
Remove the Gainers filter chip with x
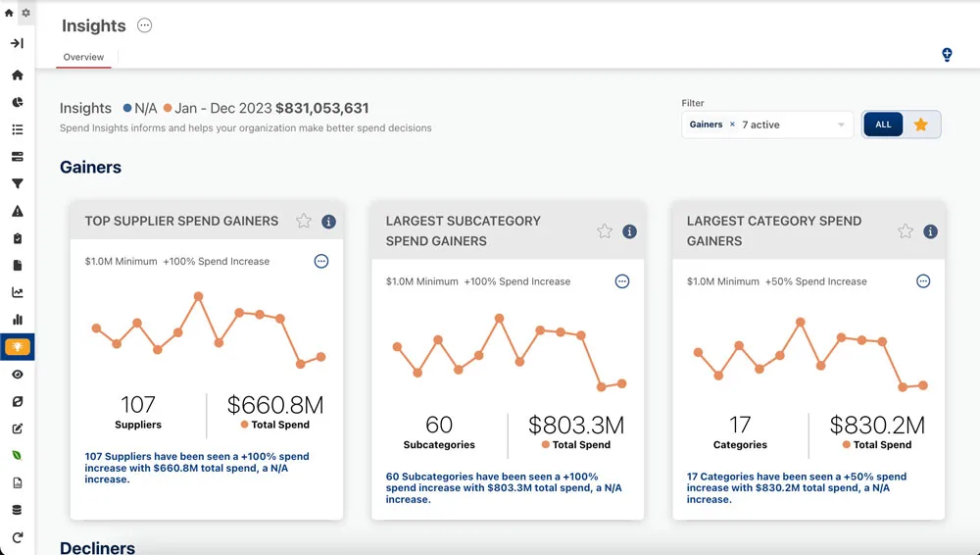(x=732, y=125)
